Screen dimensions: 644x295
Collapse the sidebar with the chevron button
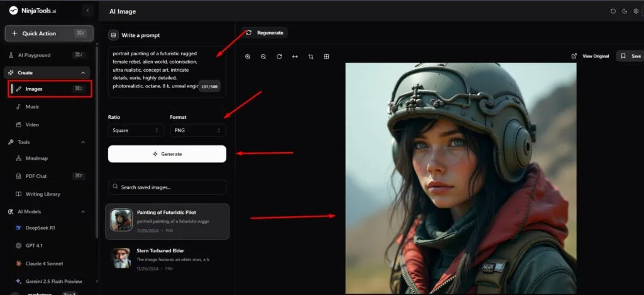coord(87,11)
